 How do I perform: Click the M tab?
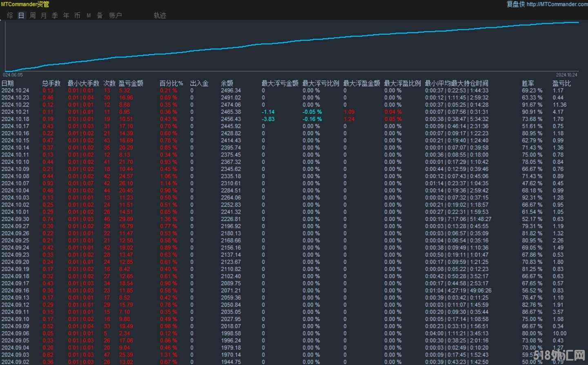point(89,16)
